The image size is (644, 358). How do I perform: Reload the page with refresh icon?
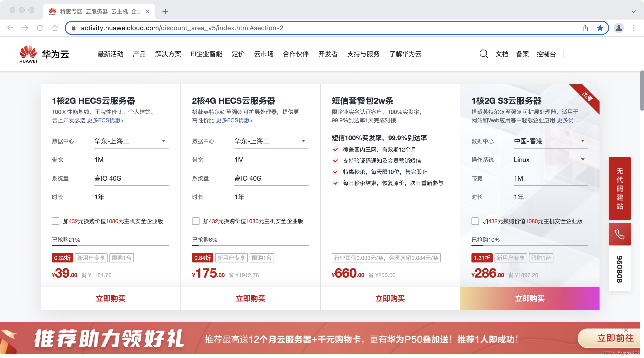coord(40,28)
